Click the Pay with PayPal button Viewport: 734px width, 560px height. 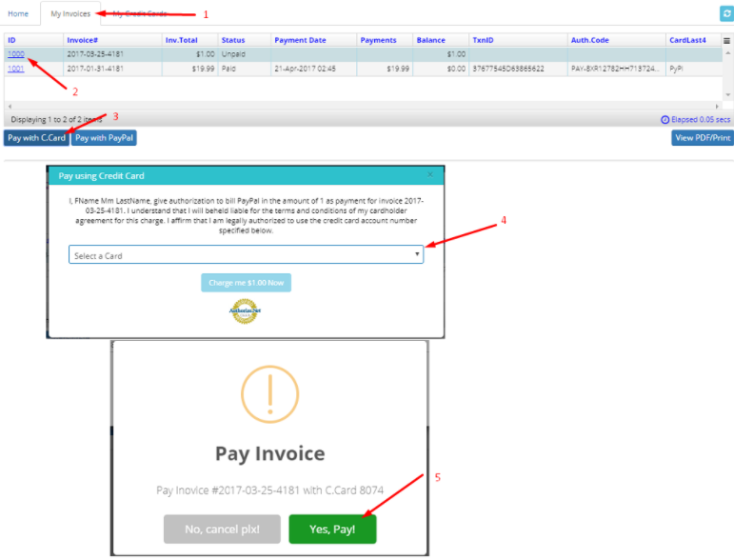coord(104,138)
